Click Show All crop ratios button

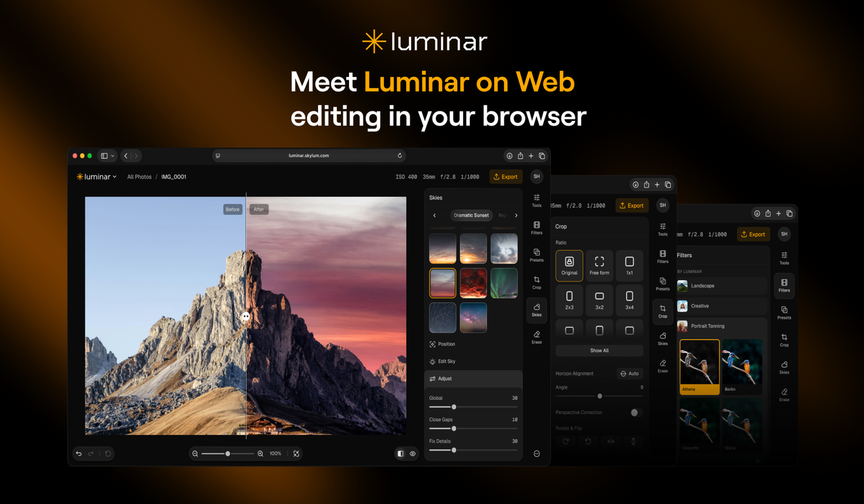click(599, 351)
